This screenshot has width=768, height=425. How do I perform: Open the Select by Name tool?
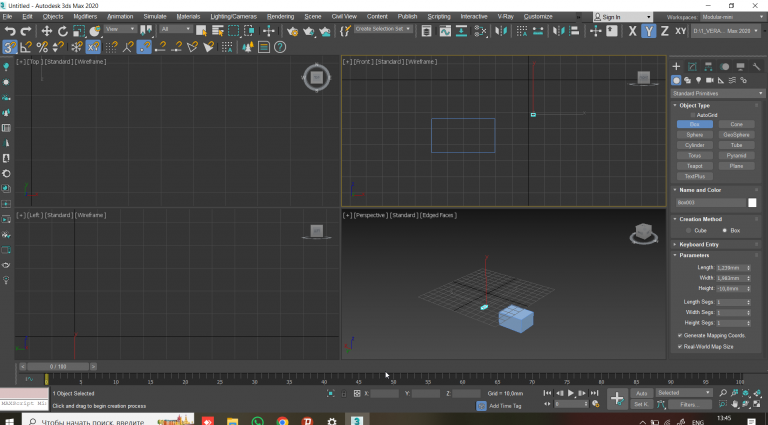(x=217, y=31)
